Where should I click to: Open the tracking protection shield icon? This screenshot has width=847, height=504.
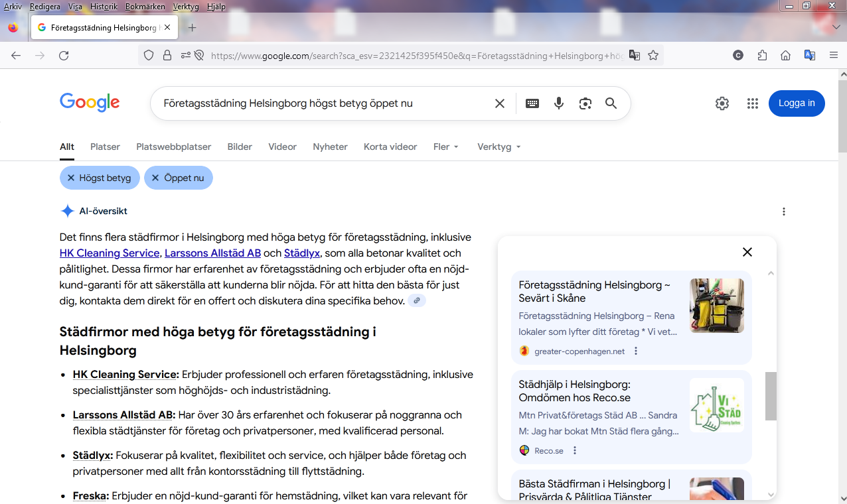pos(149,56)
